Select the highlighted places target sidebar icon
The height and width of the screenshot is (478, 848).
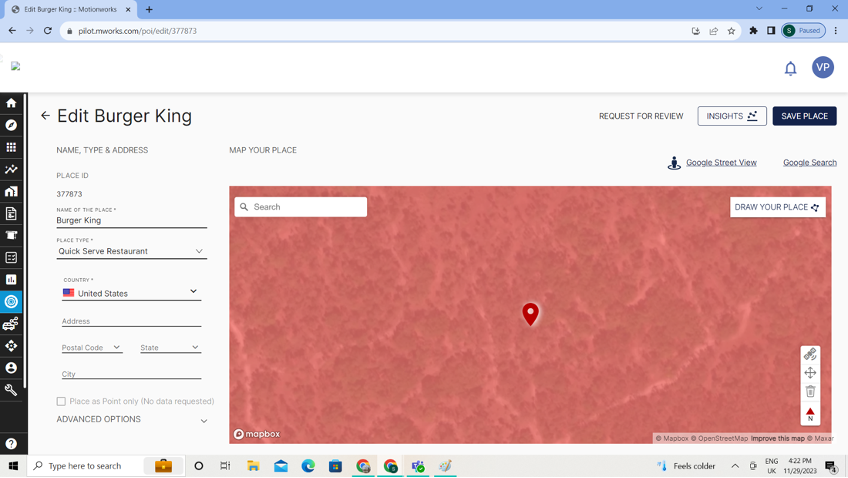11,302
